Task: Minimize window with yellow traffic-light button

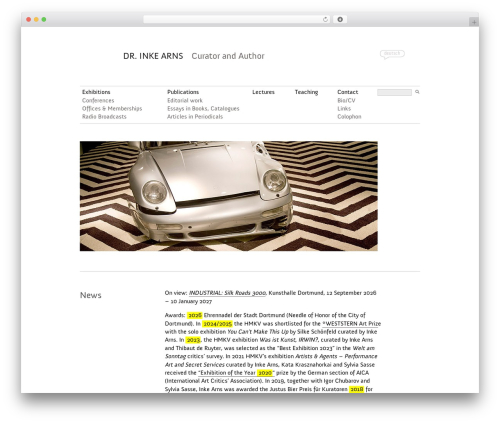Action: coord(36,20)
